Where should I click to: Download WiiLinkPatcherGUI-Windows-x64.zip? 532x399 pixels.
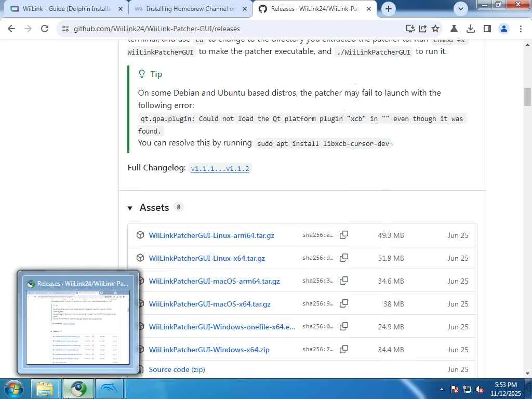[209, 350]
